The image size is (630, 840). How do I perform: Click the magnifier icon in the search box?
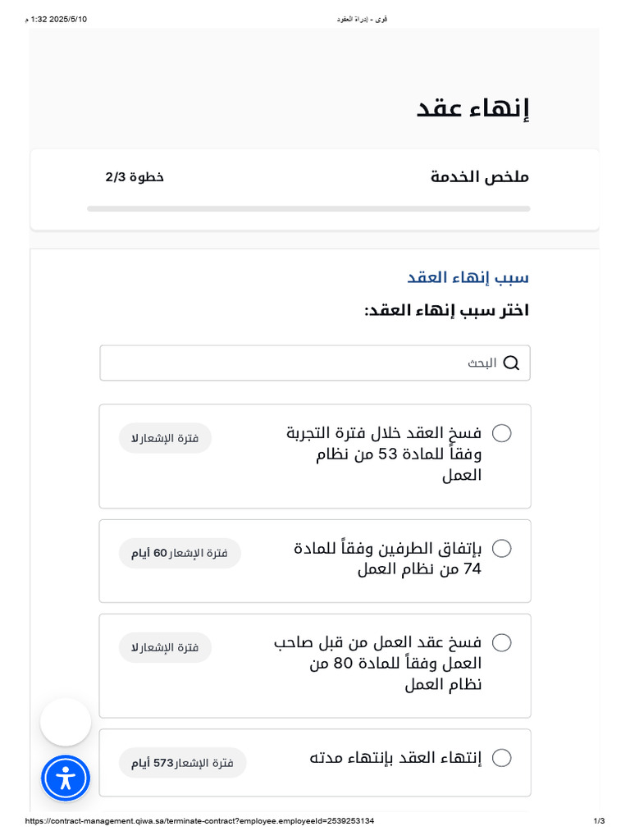511,363
